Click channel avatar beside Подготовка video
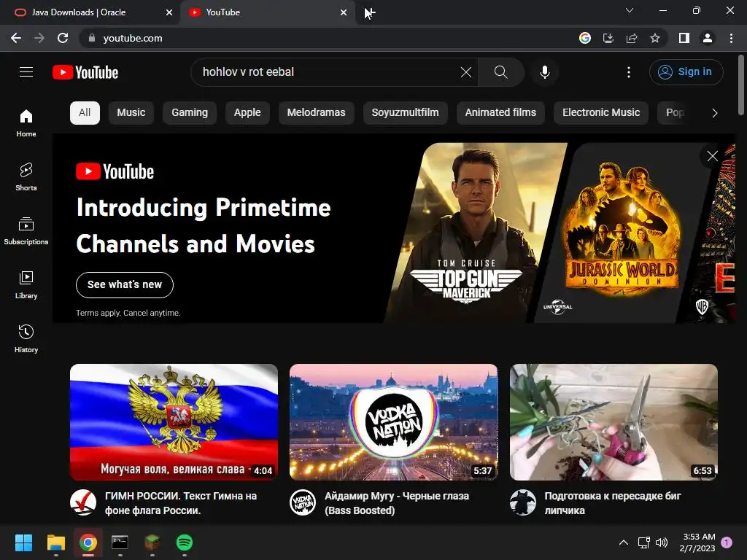 [x=522, y=502]
